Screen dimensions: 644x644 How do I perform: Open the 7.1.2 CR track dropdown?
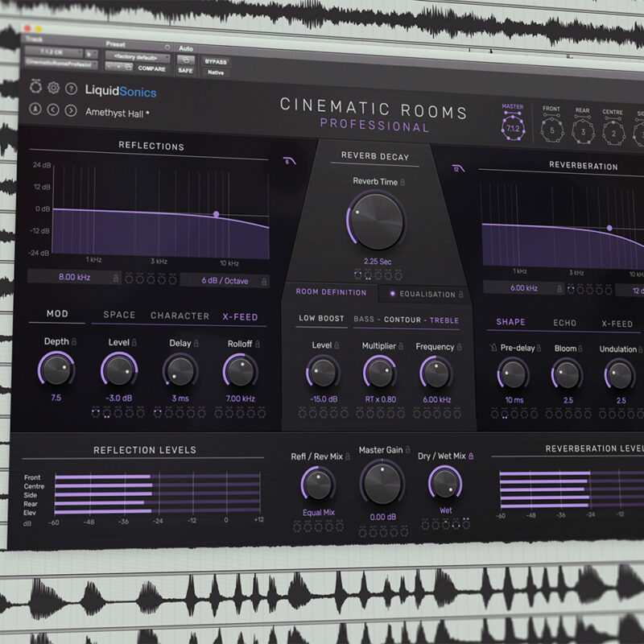tap(54, 52)
